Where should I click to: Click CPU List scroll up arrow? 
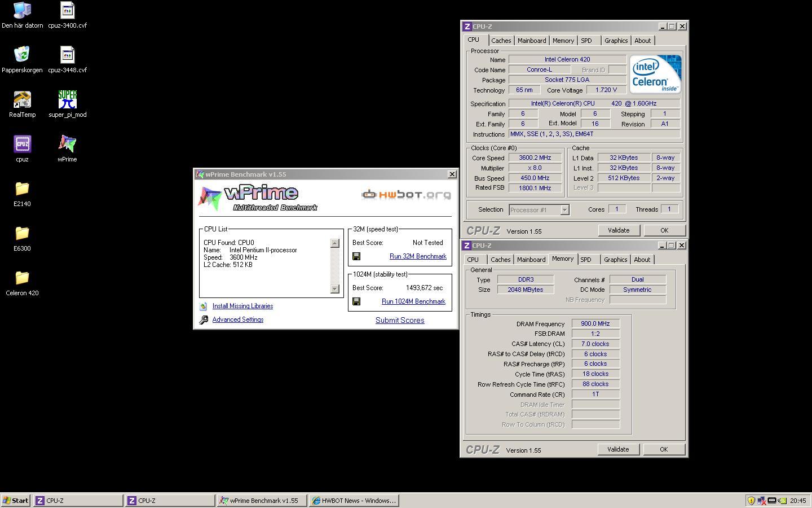334,243
